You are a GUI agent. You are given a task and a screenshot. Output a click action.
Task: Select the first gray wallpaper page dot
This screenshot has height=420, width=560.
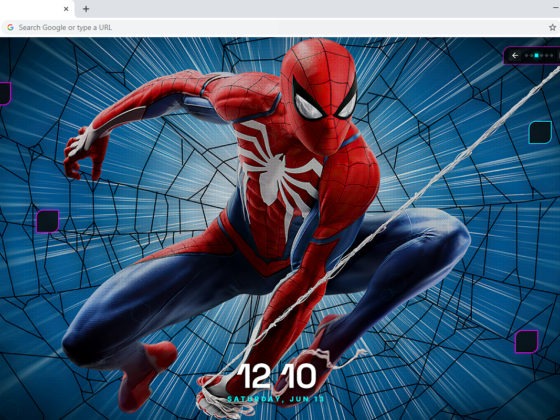click(x=526, y=55)
